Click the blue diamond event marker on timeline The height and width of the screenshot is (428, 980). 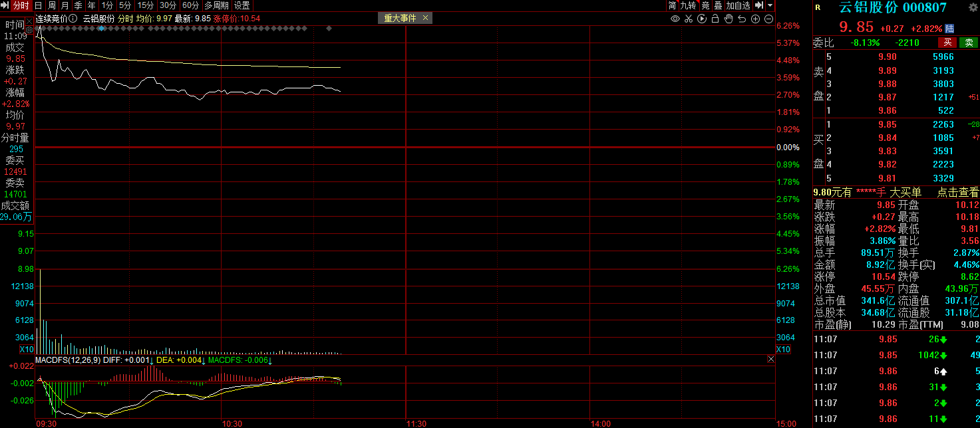(x=101, y=29)
